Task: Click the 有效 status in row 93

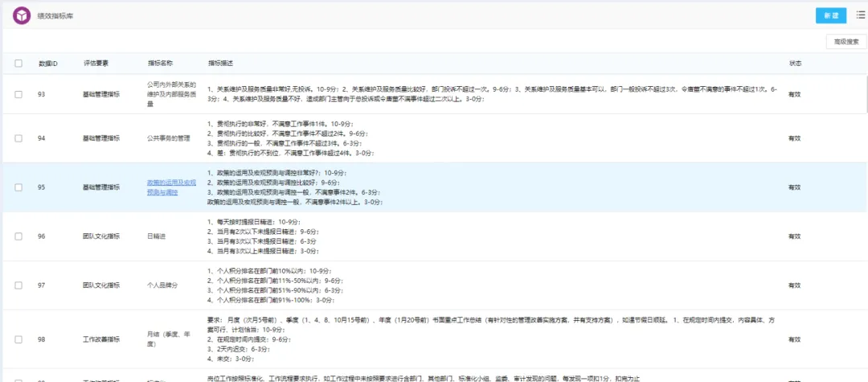Action: click(794, 94)
